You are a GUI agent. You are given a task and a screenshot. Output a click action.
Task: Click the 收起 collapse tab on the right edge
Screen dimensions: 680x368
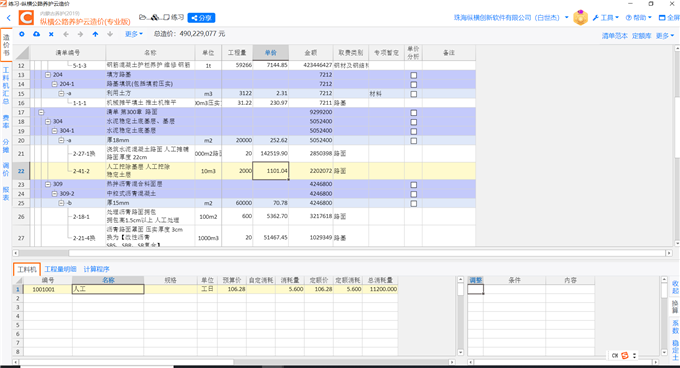[675, 287]
